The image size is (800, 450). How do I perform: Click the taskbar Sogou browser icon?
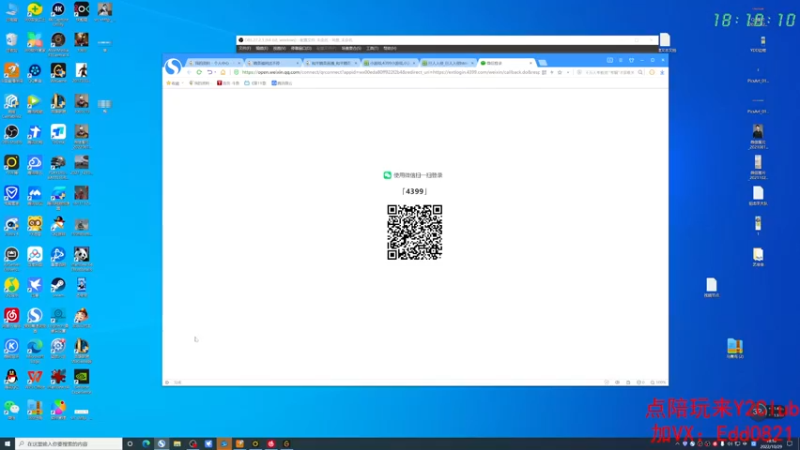(x=161, y=444)
